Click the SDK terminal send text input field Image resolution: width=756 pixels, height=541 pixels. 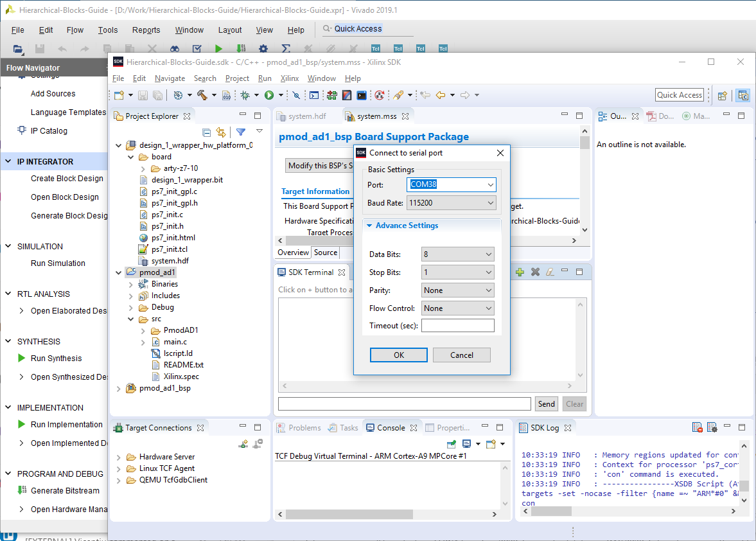click(x=405, y=404)
